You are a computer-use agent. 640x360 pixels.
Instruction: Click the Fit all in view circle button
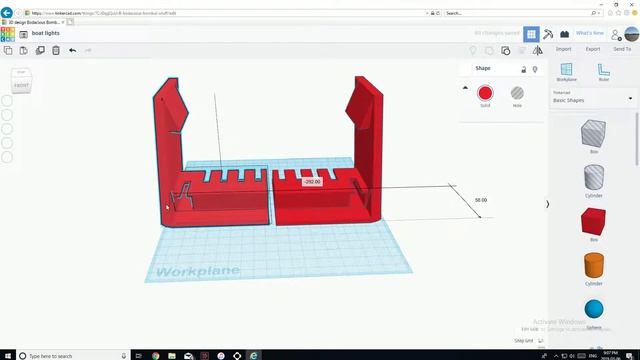pyautogui.click(x=7, y=115)
